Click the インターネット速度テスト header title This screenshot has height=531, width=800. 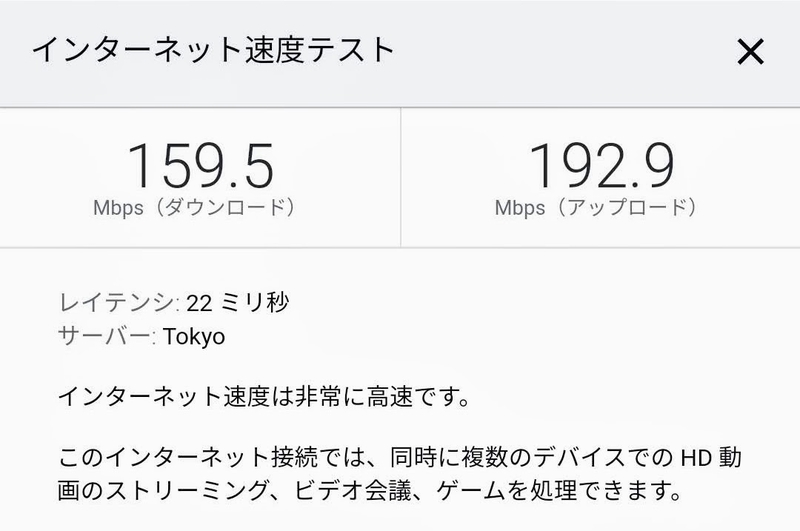coord(213,50)
